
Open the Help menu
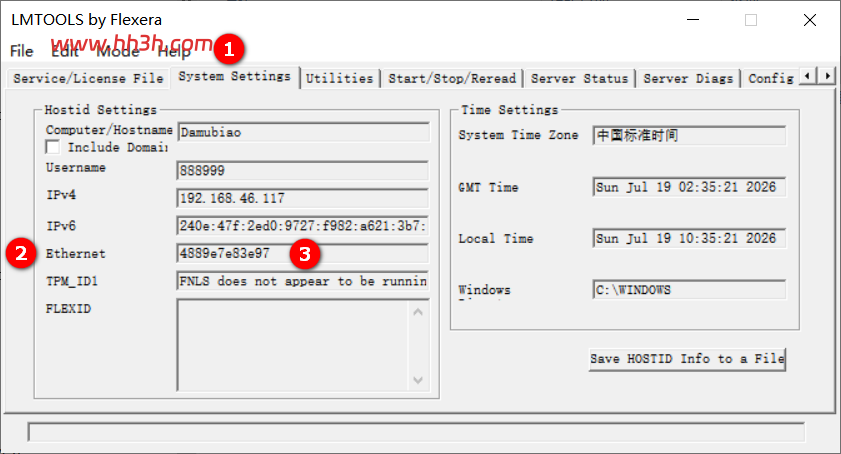pos(174,51)
